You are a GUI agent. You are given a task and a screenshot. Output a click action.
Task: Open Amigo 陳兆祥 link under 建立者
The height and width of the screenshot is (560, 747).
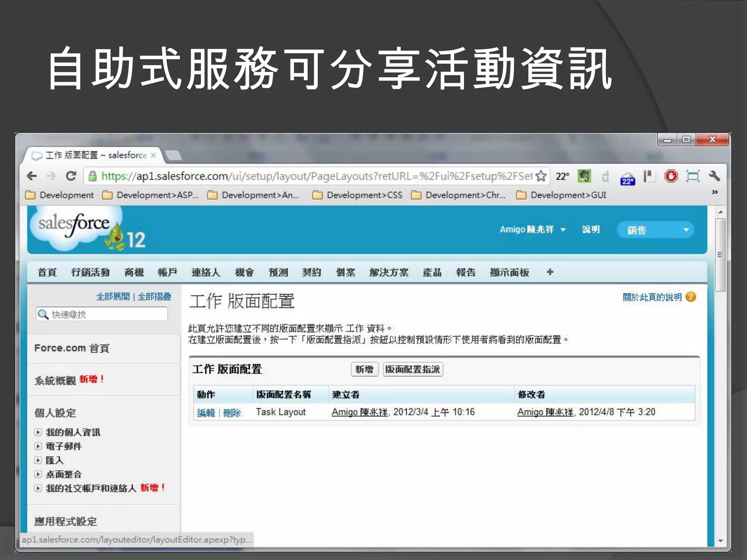point(360,412)
